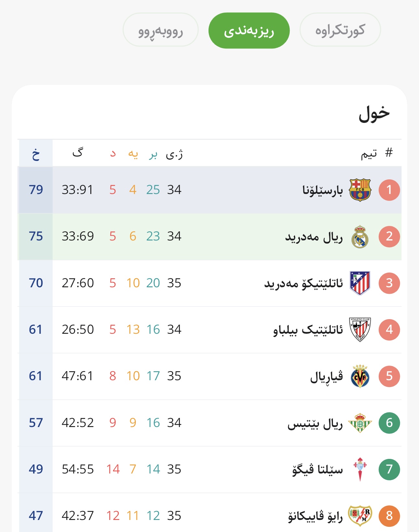Open the کورتکراوە tab
Viewport: 419px width, 532px height.
pos(340,30)
